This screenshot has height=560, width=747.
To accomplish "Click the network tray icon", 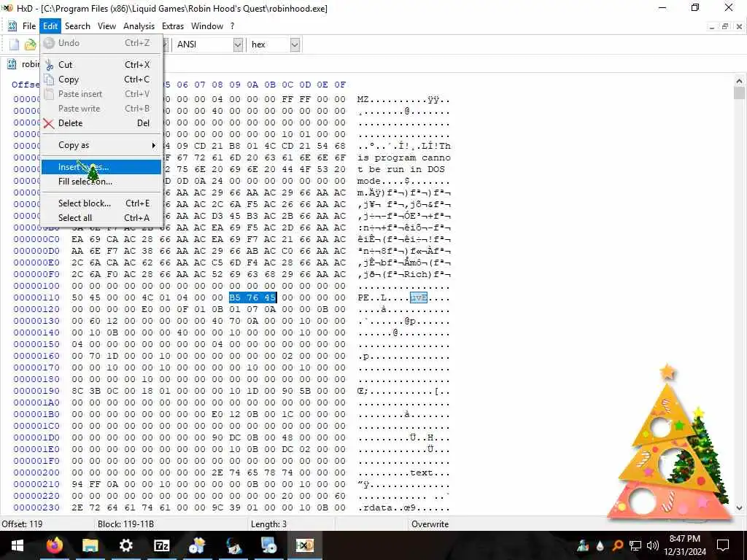I will coord(635,545).
